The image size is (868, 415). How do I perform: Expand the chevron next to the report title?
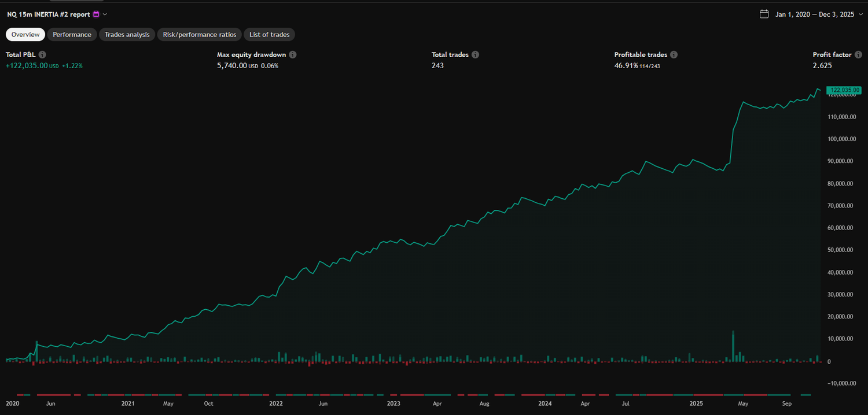pyautogui.click(x=105, y=14)
